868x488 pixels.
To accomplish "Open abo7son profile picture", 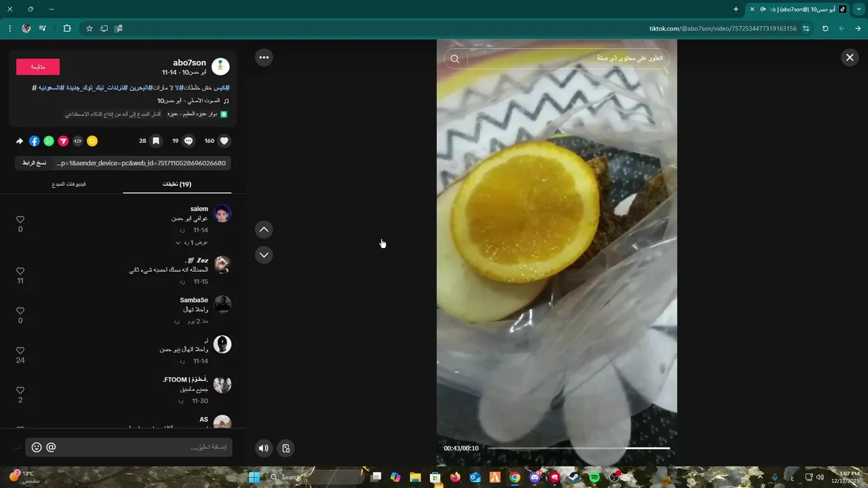I will coord(220,66).
